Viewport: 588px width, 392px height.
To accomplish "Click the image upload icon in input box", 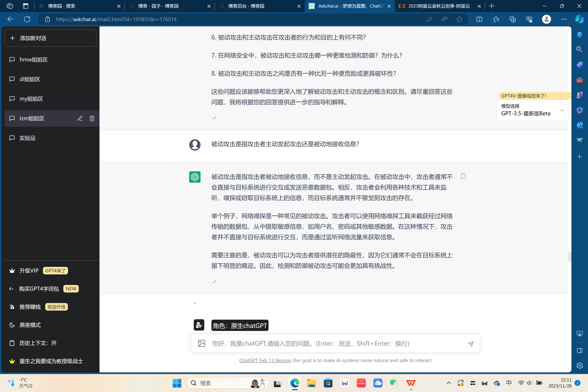I will (201, 344).
